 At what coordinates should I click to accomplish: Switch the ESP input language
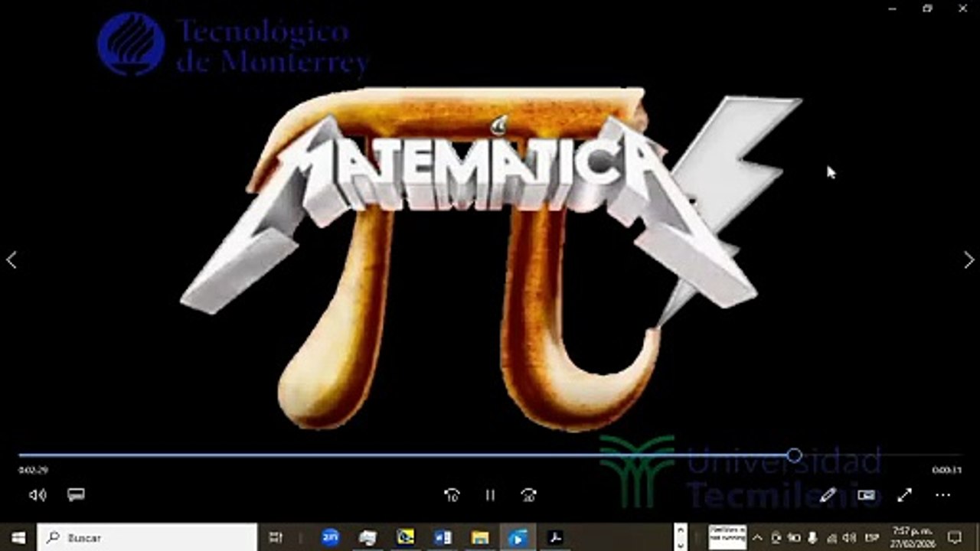pos(871,538)
